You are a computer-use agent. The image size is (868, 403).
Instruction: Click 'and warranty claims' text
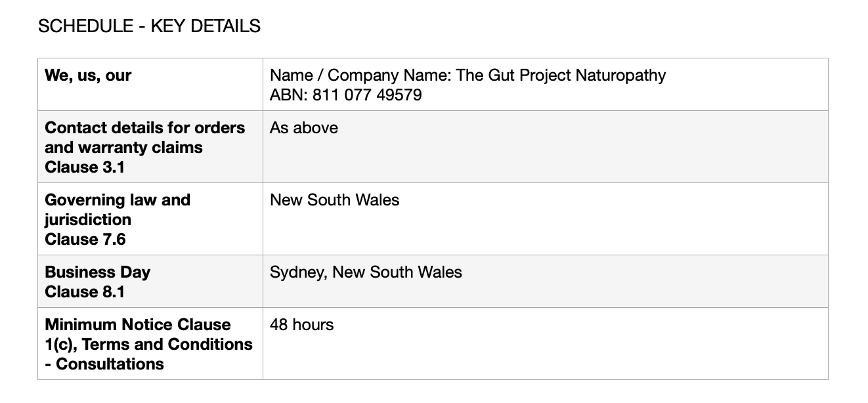click(x=123, y=148)
